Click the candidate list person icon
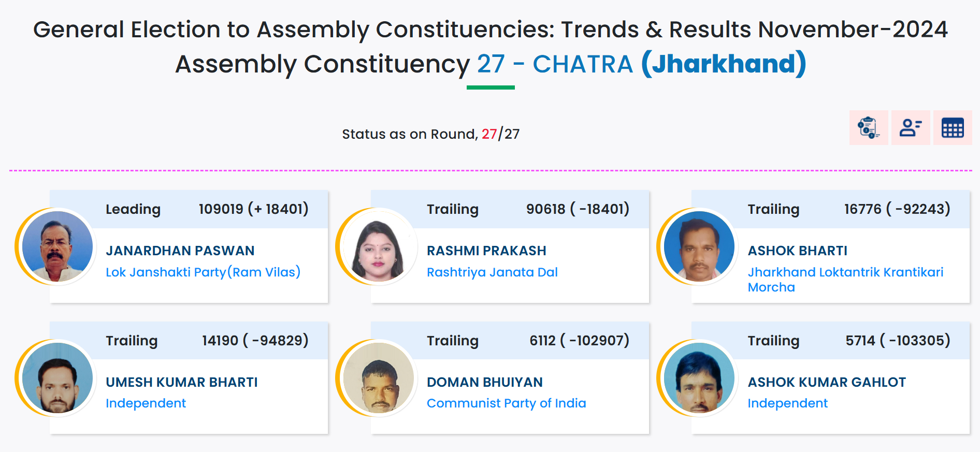The height and width of the screenshot is (452, 980). pyautogui.click(x=911, y=127)
